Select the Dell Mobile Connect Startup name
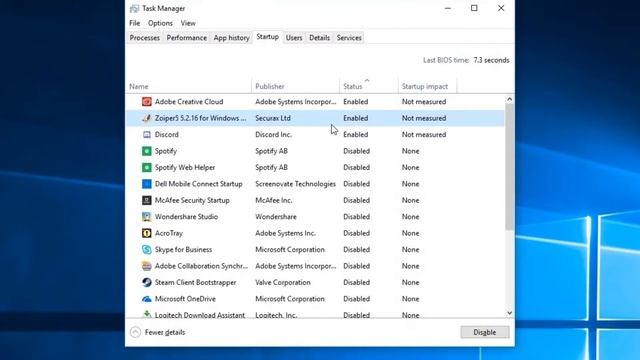 [x=199, y=184]
